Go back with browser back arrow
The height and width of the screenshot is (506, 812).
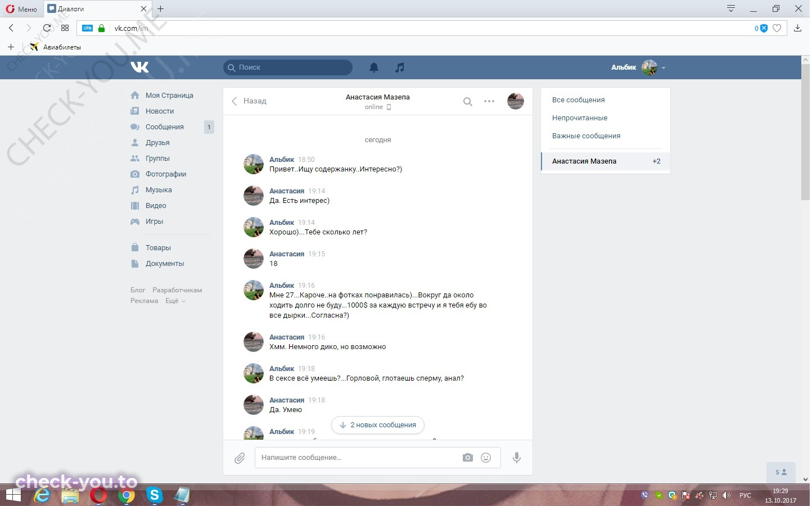(11, 28)
